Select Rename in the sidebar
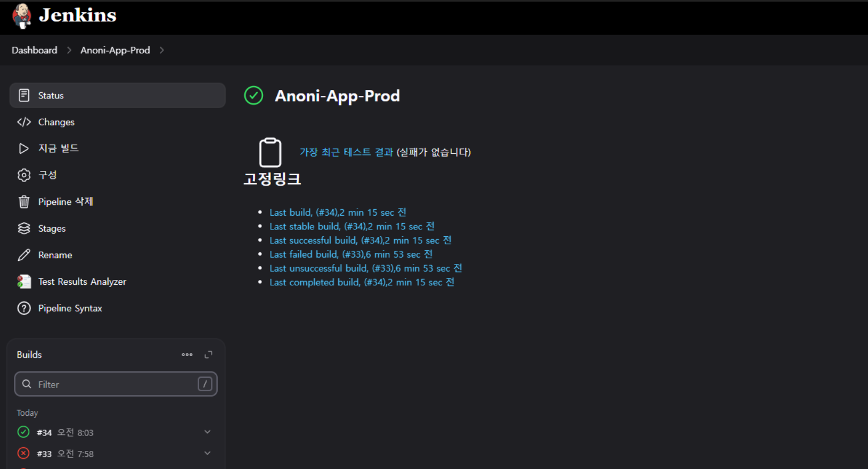Screen dimensions: 868x469 118,255
